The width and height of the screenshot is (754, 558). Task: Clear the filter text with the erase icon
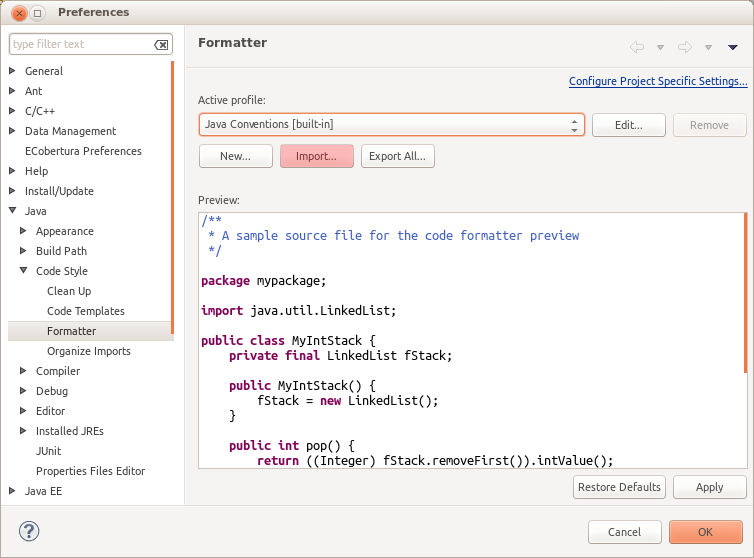(161, 45)
